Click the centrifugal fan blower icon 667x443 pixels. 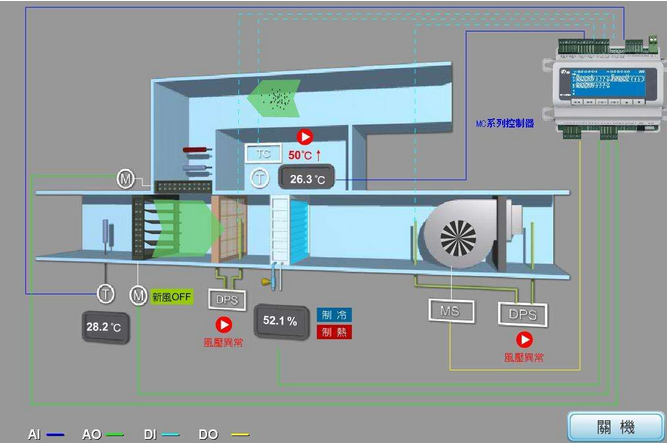point(458,237)
